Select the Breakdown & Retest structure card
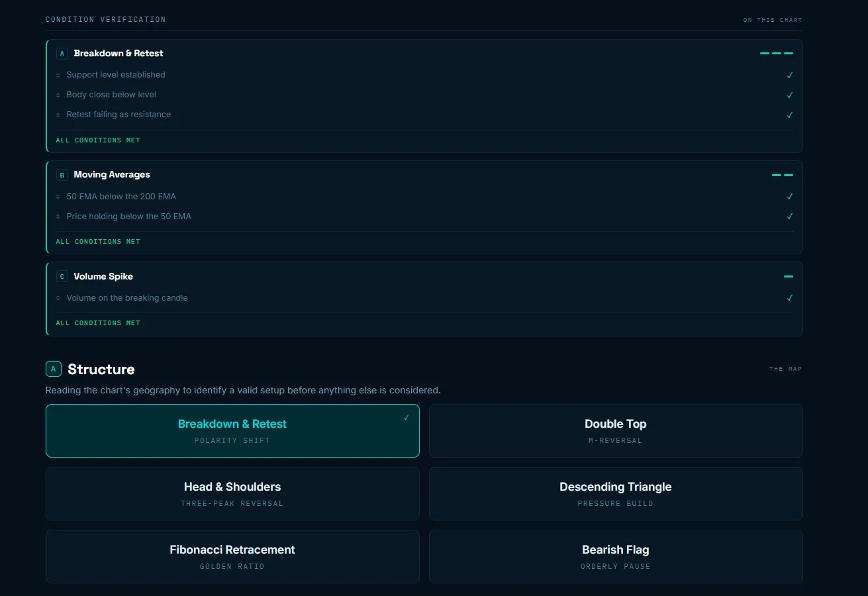The height and width of the screenshot is (596, 868). (232, 430)
